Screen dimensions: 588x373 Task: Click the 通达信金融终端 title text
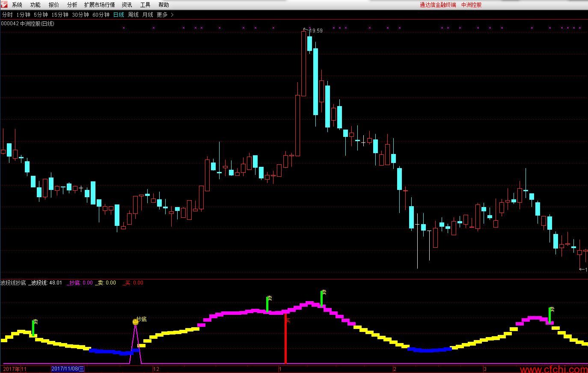pos(438,5)
